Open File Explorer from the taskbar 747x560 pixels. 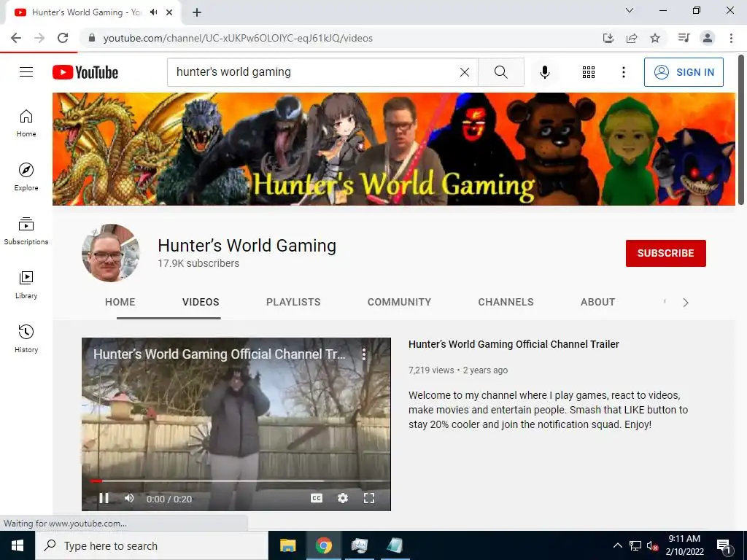(x=287, y=545)
